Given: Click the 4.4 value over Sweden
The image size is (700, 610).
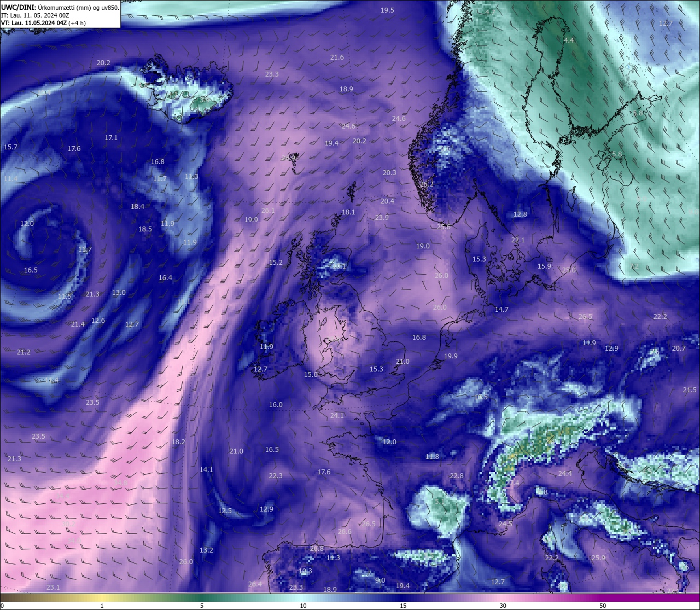Looking at the screenshot, I should [x=569, y=40].
